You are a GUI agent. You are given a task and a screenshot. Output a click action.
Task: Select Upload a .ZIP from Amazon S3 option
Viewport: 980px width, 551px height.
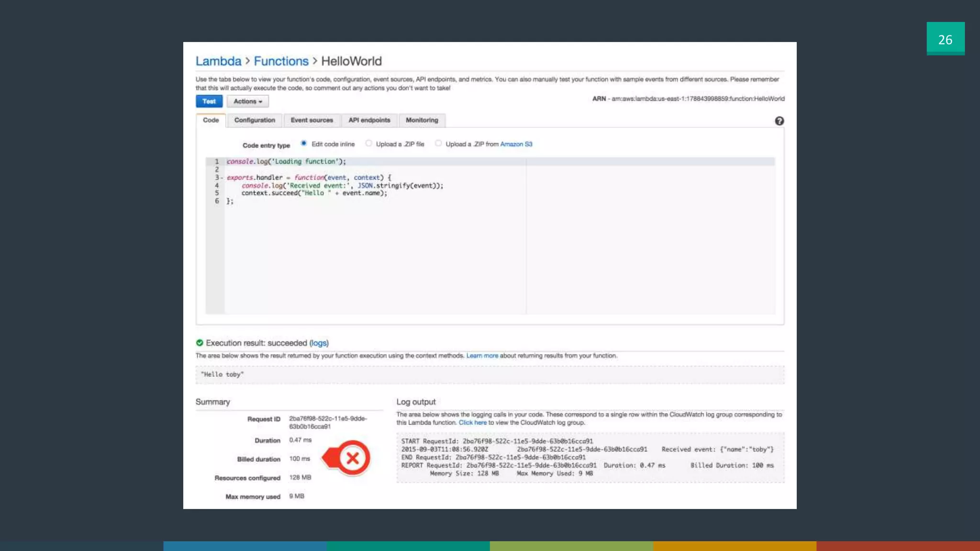pyautogui.click(x=438, y=143)
